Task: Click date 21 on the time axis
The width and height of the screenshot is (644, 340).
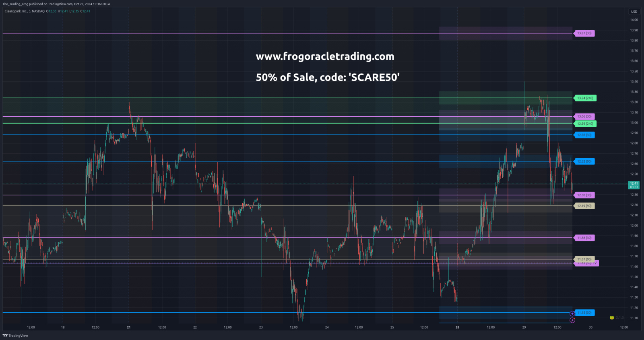Action: [129, 328]
